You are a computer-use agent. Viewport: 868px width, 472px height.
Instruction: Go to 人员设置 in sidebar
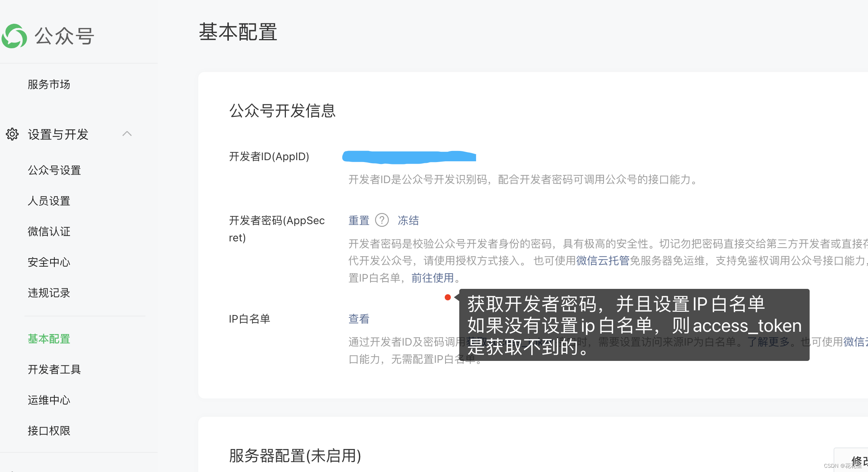[49, 201]
